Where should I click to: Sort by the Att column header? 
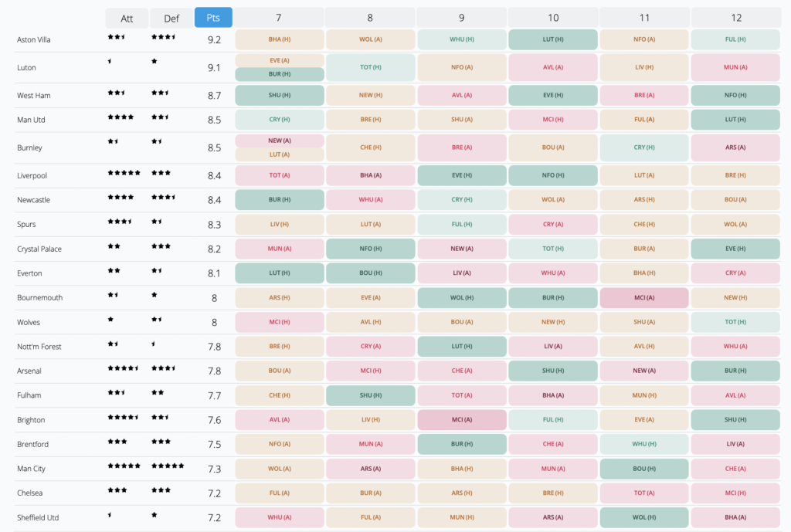(x=127, y=19)
